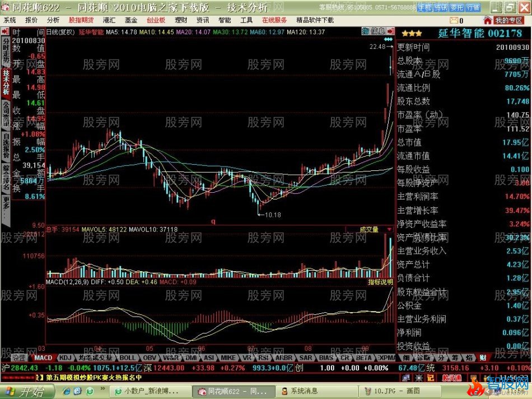The height and width of the screenshot is (399, 532).
Task: Select the MIKE indicator tab
Action: (228, 358)
